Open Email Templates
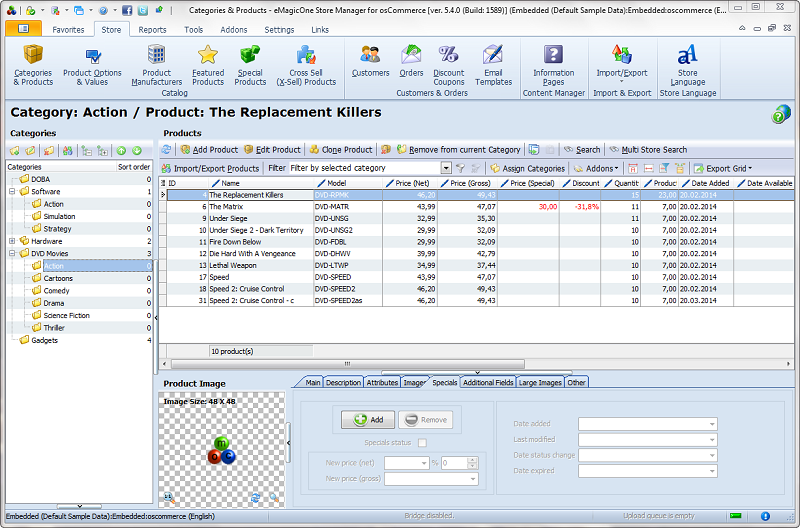The width and height of the screenshot is (800, 528). (x=493, y=65)
